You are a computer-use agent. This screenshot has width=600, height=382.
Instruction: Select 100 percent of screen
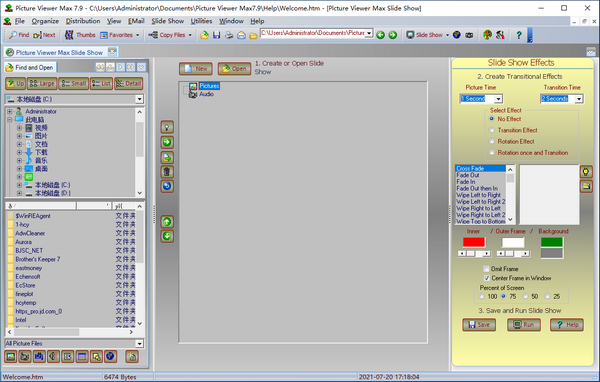pyautogui.click(x=482, y=296)
